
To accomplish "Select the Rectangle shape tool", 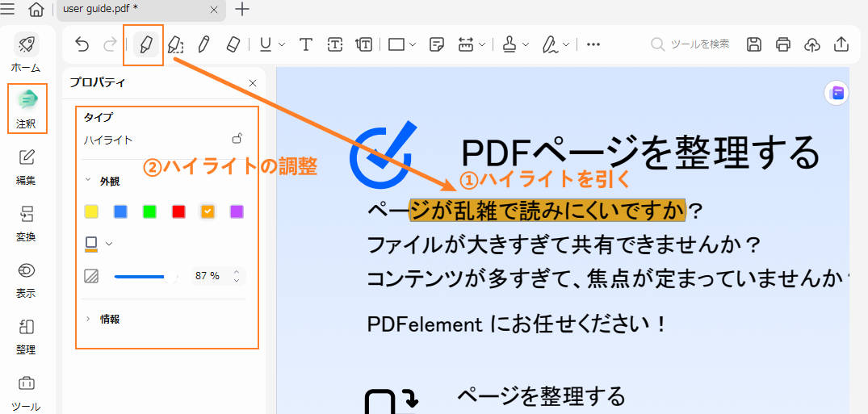I will coord(396,44).
